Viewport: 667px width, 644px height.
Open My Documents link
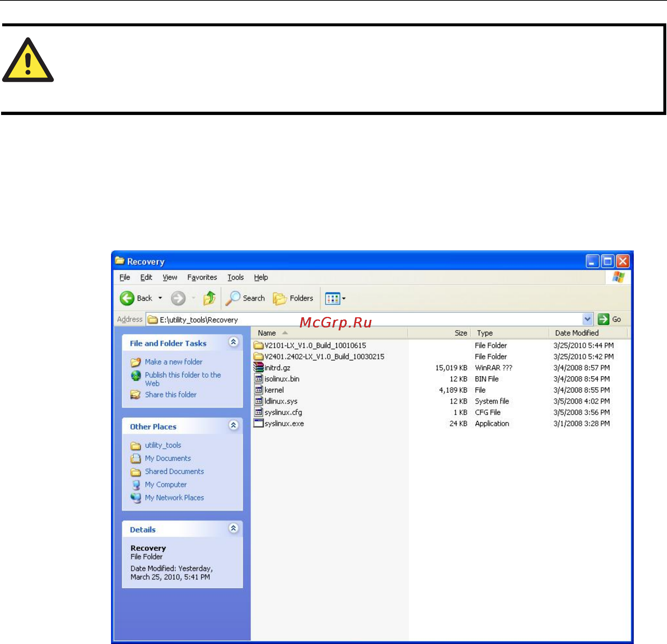pyautogui.click(x=168, y=458)
